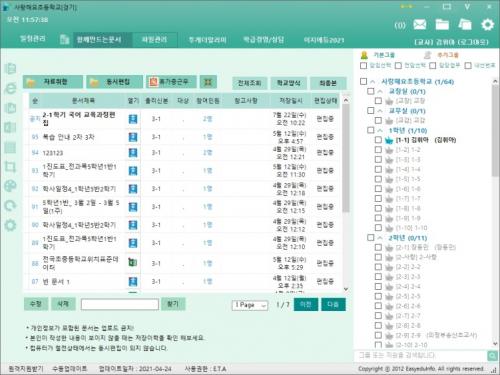The height and width of the screenshot is (375, 500).
Task: Click group tree scrollbar up arrow
Action: coord(495,81)
